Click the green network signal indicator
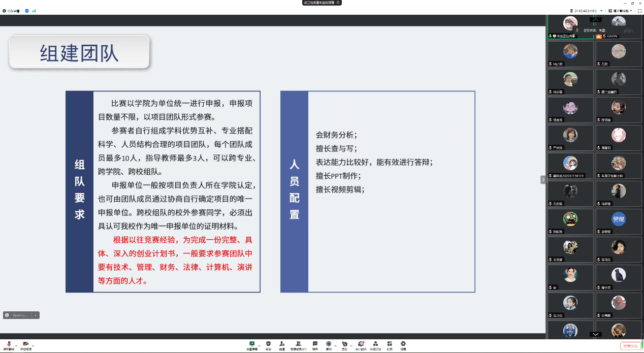644x353 pixels. [34, 11]
